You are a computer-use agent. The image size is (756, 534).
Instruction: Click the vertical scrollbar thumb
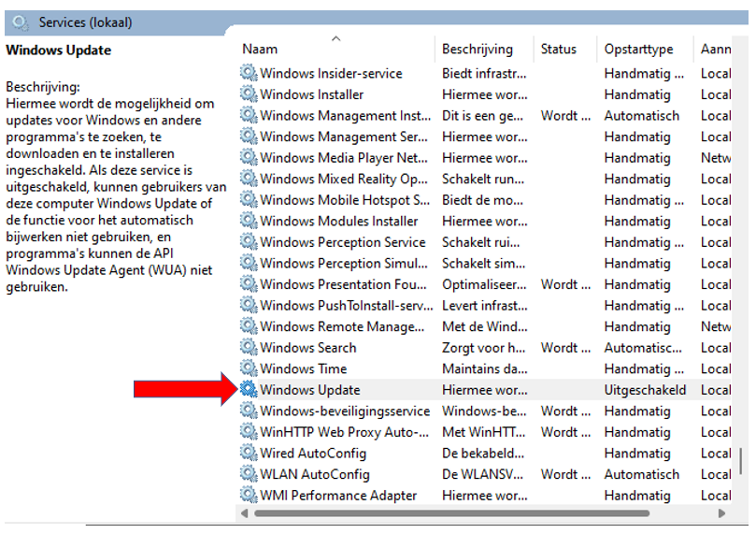740,461
